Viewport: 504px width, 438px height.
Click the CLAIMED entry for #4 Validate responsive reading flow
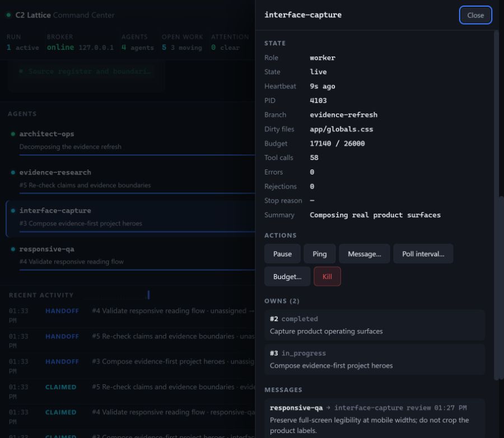click(x=132, y=417)
